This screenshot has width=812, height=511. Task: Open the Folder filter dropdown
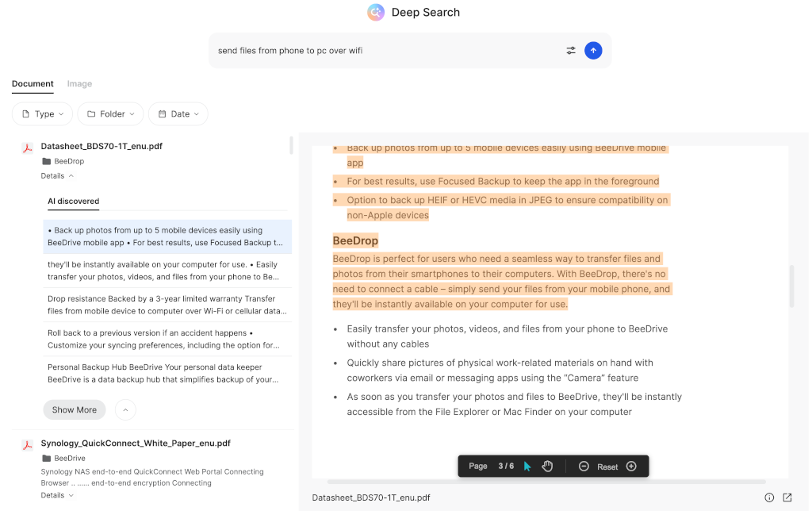click(x=109, y=113)
